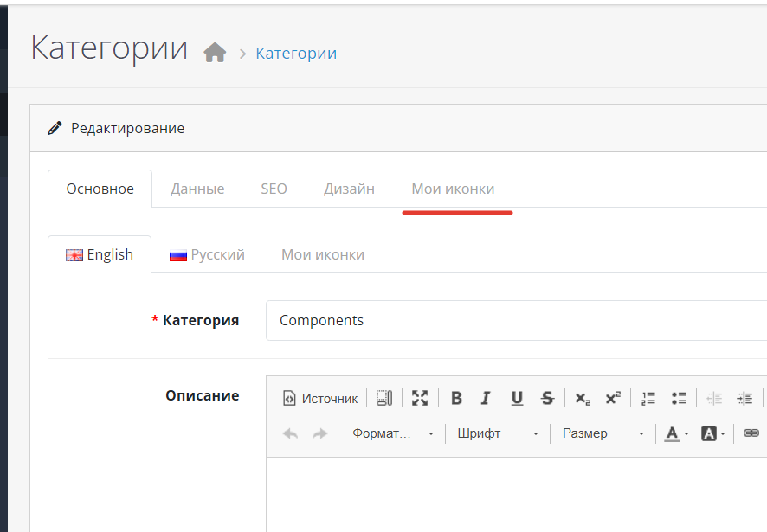Open the background color picker

(713, 433)
